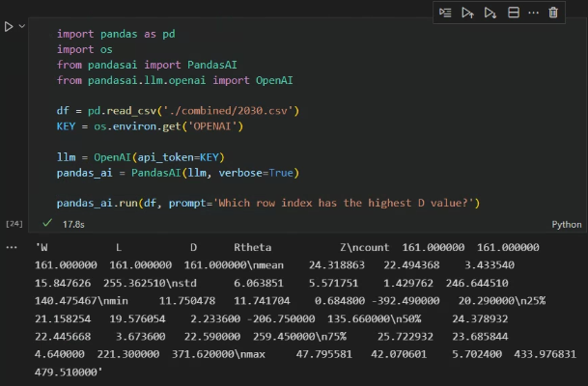Split the cell using toolbar icon

[x=514, y=13]
